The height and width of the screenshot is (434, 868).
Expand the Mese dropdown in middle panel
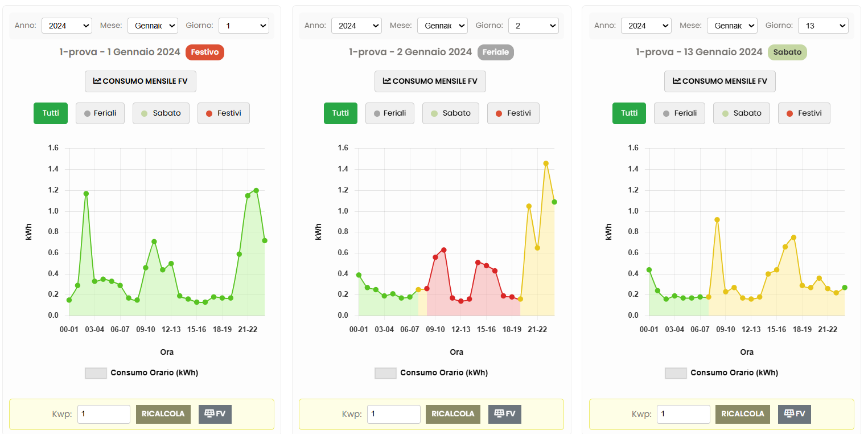tap(442, 26)
